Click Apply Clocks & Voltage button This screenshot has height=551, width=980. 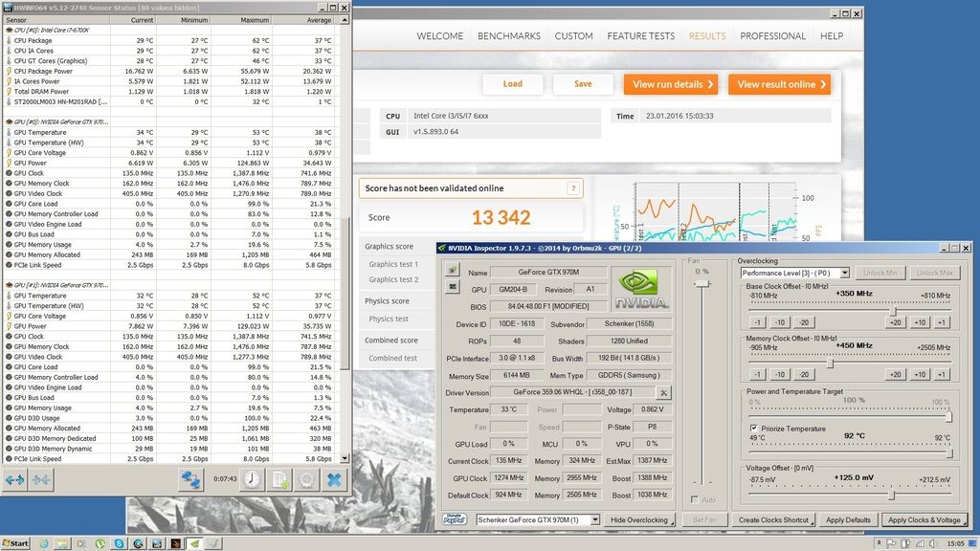(x=924, y=519)
